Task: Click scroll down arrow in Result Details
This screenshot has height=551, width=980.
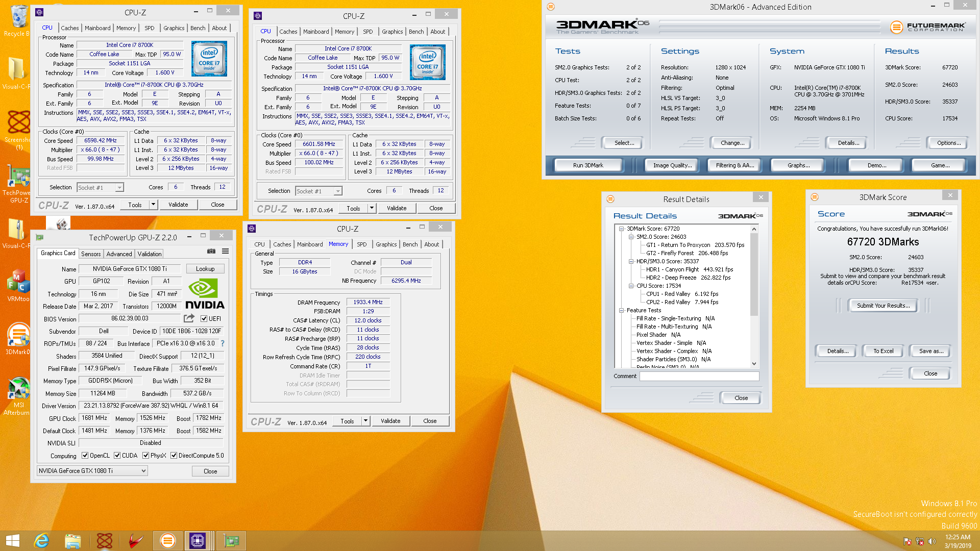Action: 754,364
